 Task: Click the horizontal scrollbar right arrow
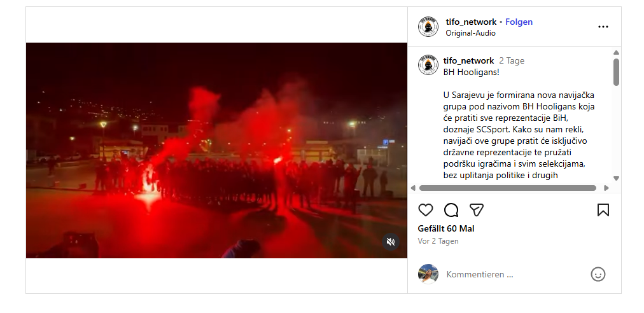coord(606,188)
